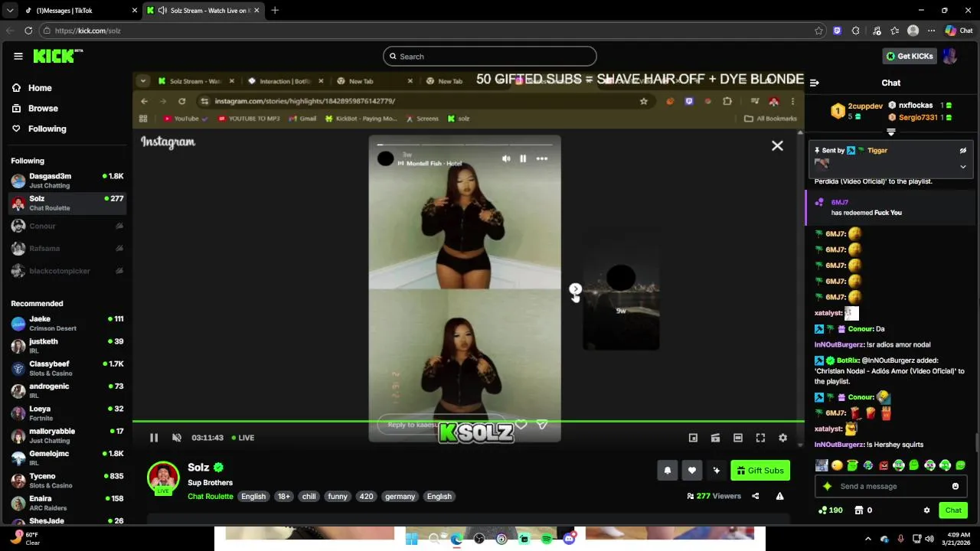Unmute the stream volume

click(x=177, y=438)
